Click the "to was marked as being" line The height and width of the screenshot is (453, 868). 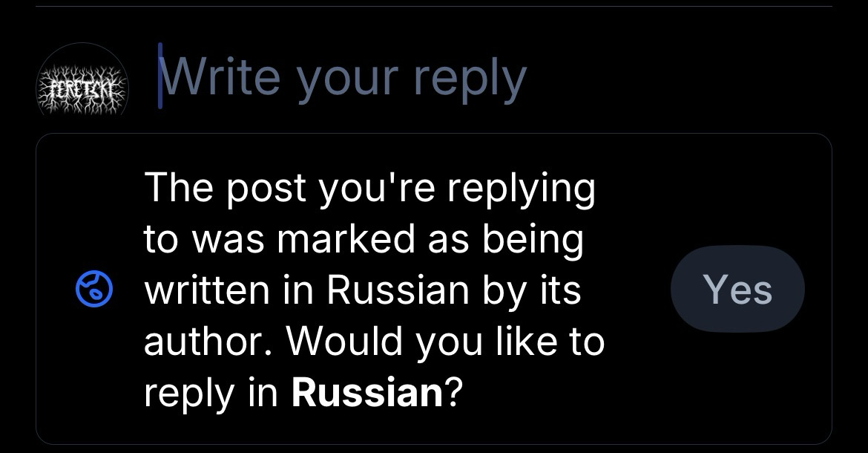[x=364, y=238]
